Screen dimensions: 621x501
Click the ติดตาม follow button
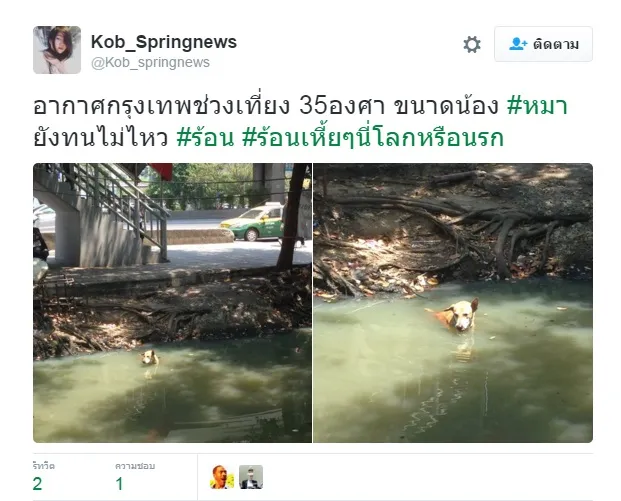point(543,44)
